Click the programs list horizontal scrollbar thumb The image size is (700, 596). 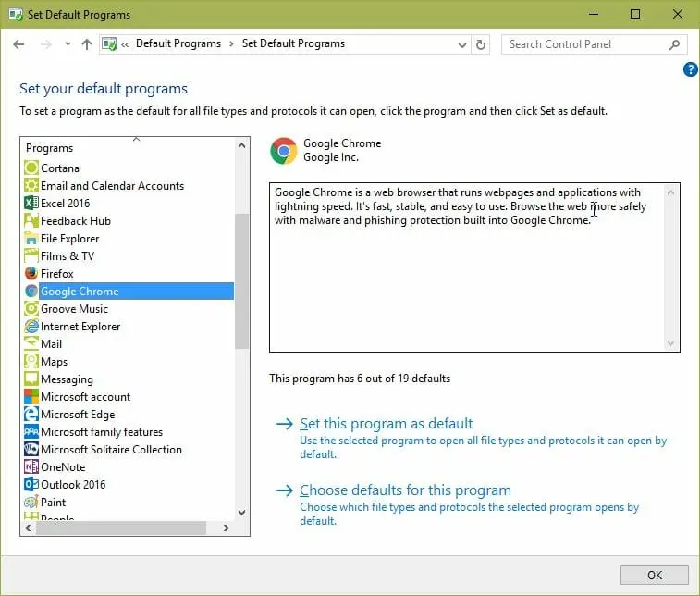pos(121,528)
